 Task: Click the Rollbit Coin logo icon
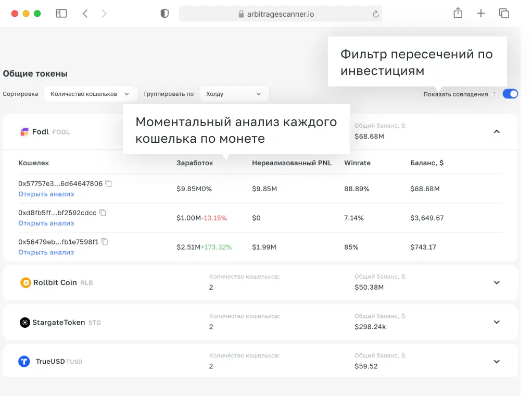point(24,282)
